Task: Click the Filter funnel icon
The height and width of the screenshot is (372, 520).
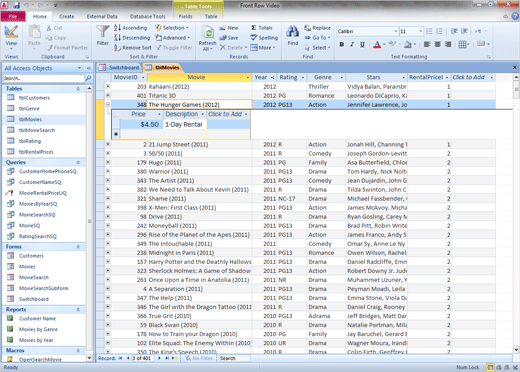Action: click(x=102, y=32)
